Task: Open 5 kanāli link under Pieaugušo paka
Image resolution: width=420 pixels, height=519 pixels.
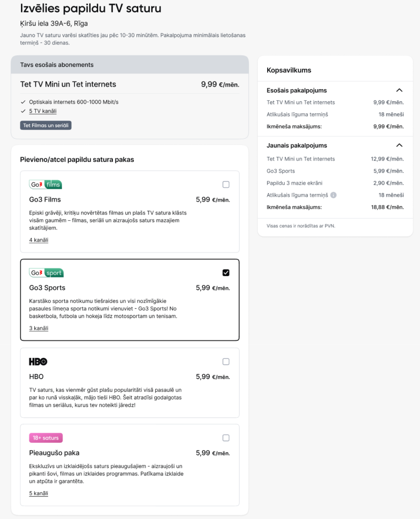Action: (x=39, y=493)
